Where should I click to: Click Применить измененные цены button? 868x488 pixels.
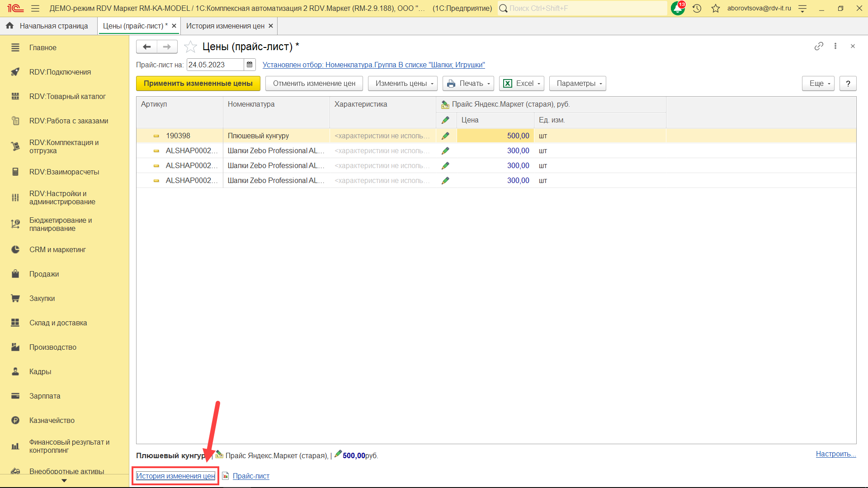198,83
